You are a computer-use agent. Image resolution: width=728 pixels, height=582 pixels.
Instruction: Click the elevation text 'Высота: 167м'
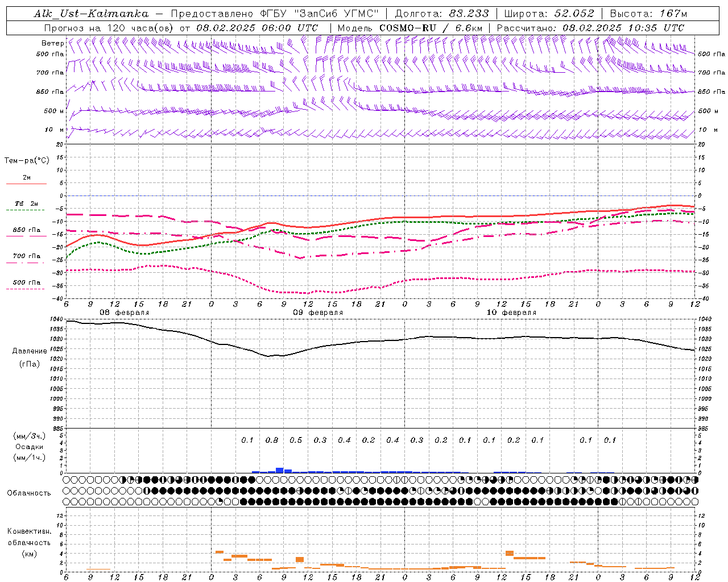648,14
